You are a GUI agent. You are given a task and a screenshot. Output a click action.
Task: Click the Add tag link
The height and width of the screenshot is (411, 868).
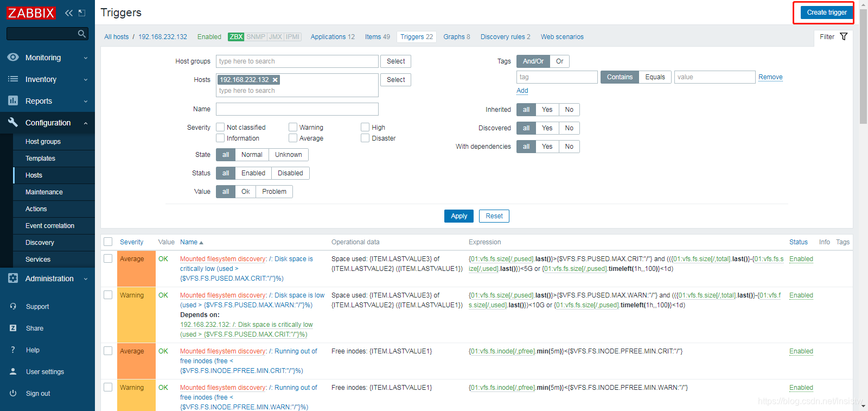pos(522,91)
